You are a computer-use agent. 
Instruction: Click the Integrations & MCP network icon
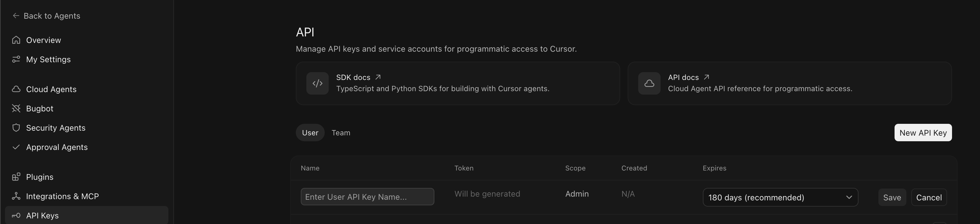pos(16,196)
